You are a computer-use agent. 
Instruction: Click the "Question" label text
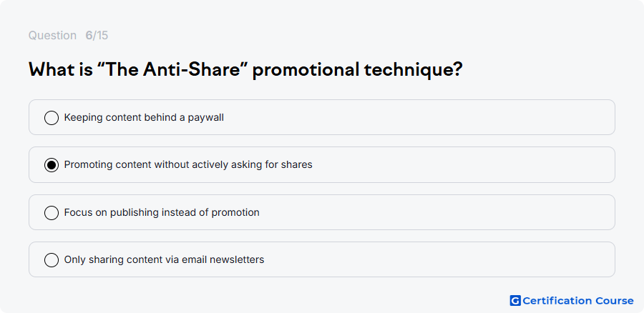(x=52, y=36)
